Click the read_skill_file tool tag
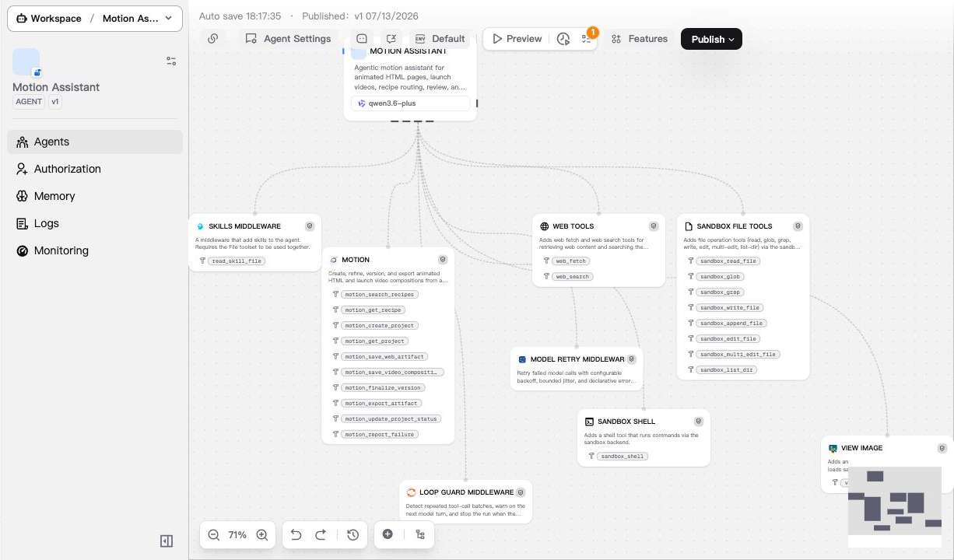This screenshot has height=560, width=954. (237, 261)
